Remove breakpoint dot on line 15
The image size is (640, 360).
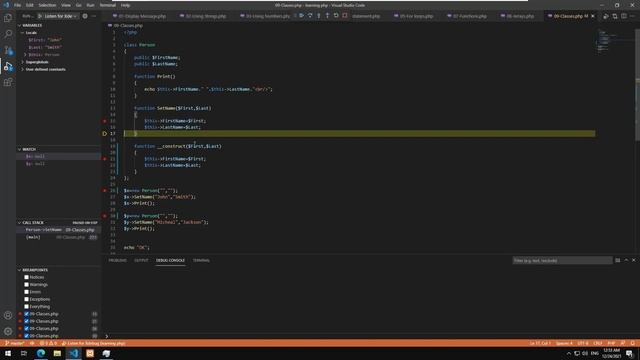point(104,121)
